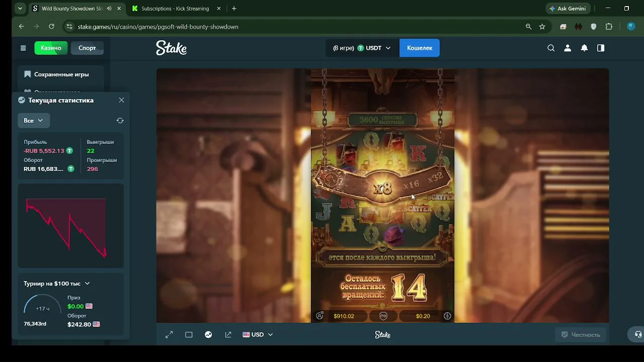Click the game balance $910.02
Viewport: 644px width, 362px height.
click(344, 316)
